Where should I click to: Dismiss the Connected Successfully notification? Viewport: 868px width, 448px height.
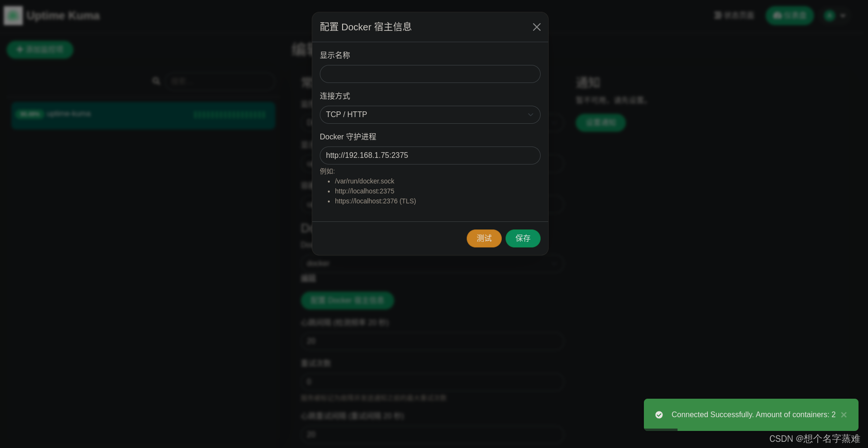click(844, 415)
